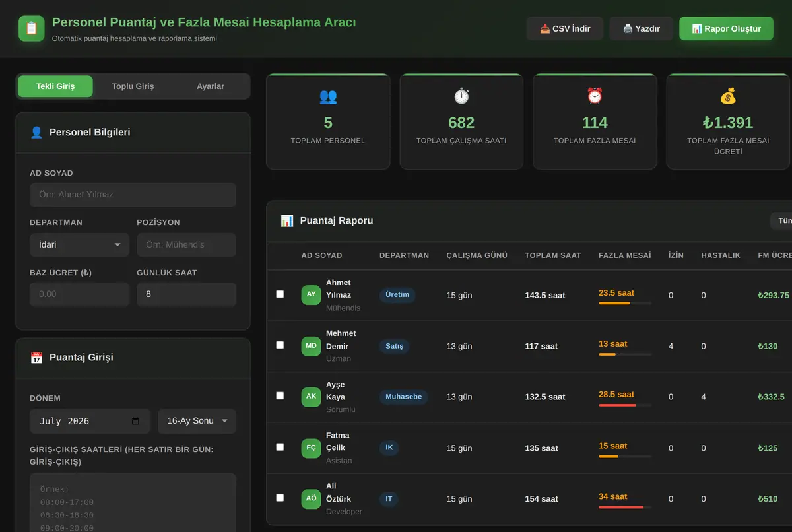Click the calendar icon beside Puantaj Girişi heading
Image resolution: width=792 pixels, height=532 pixels.
click(x=36, y=358)
